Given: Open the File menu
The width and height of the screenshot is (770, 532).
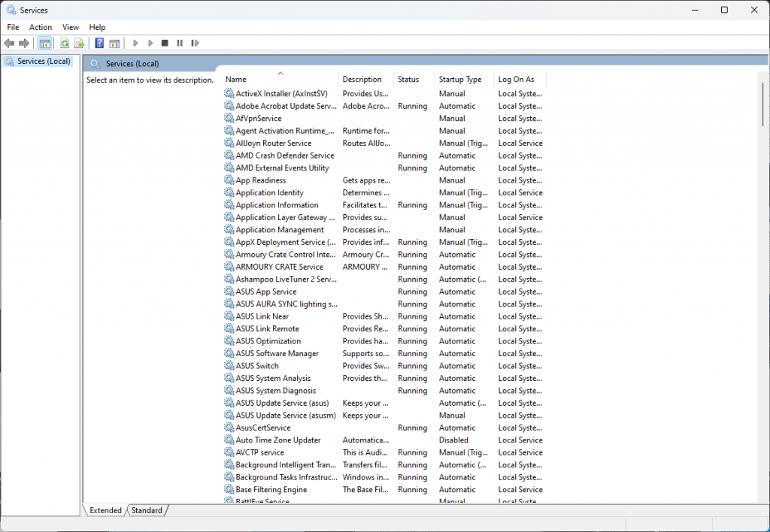Looking at the screenshot, I should point(13,27).
